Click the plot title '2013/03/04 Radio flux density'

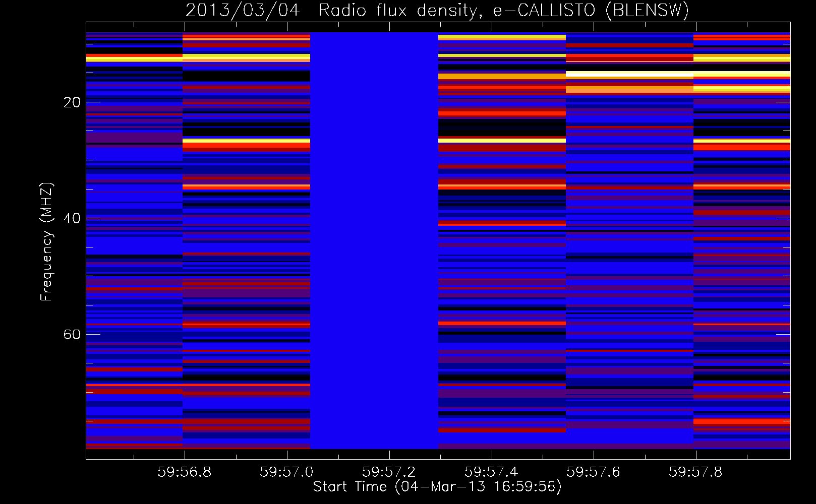(x=437, y=10)
